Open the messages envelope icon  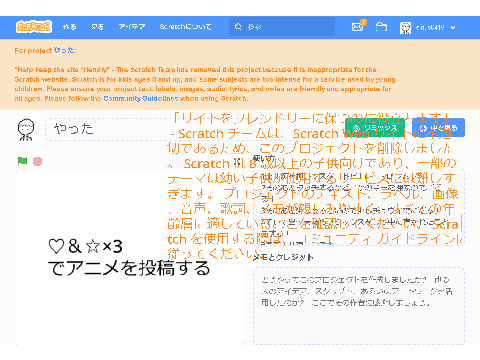(358, 27)
